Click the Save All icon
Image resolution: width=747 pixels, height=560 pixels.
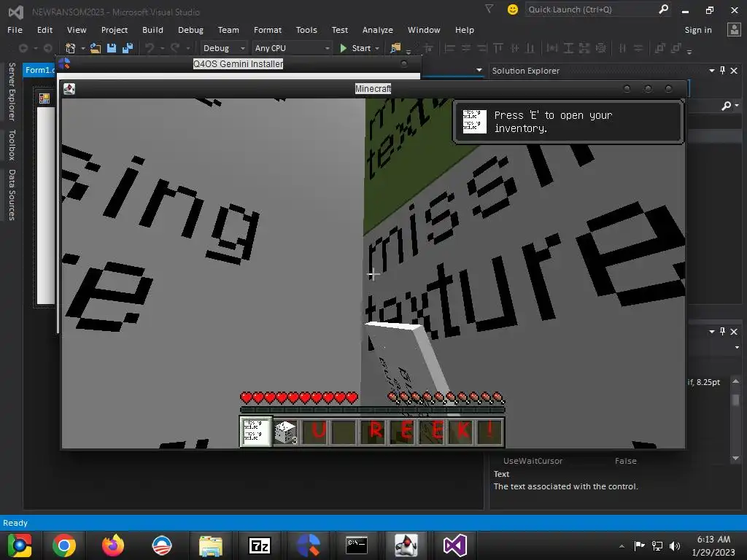point(127,48)
